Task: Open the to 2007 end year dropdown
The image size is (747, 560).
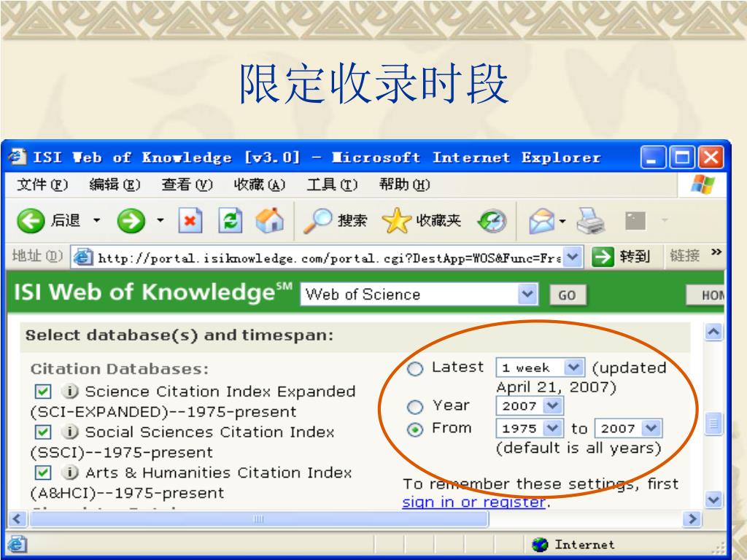Action: 628,428
